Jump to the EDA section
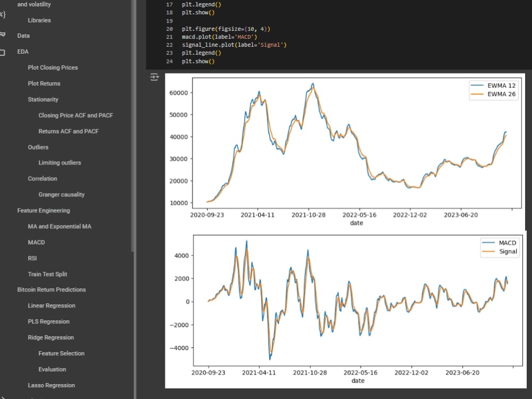 pos(23,52)
